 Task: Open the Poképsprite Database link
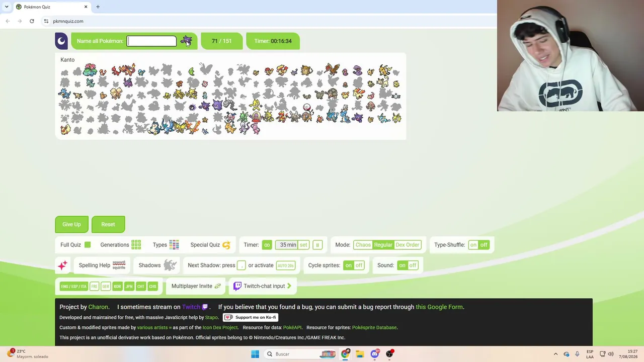click(374, 327)
